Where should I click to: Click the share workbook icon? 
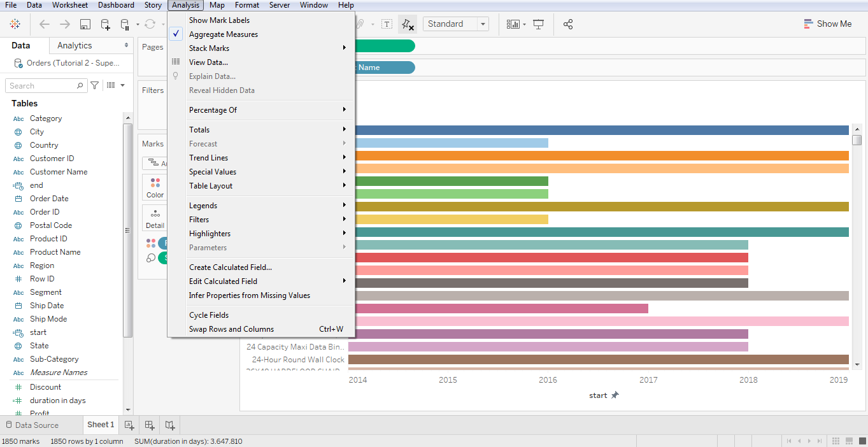coord(568,24)
